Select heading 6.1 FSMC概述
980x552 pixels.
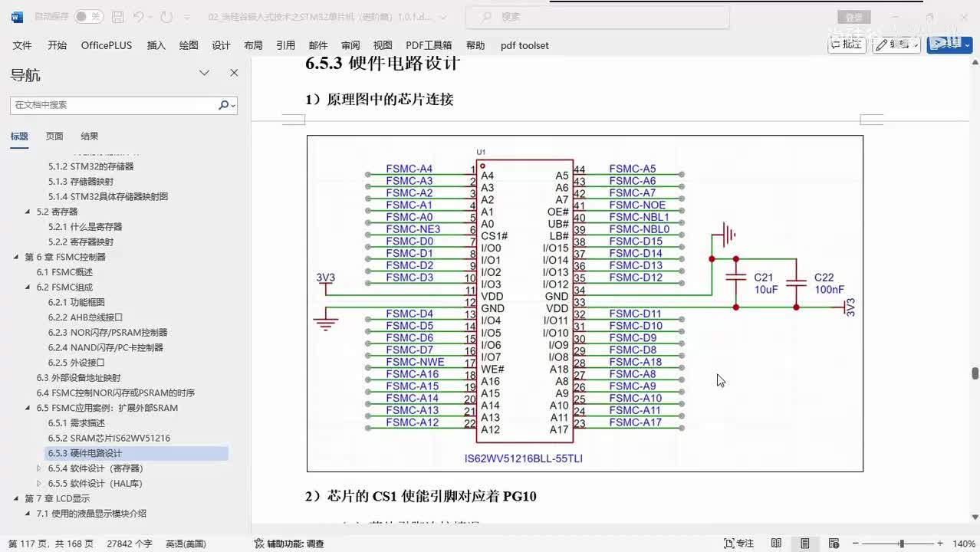pyautogui.click(x=64, y=272)
